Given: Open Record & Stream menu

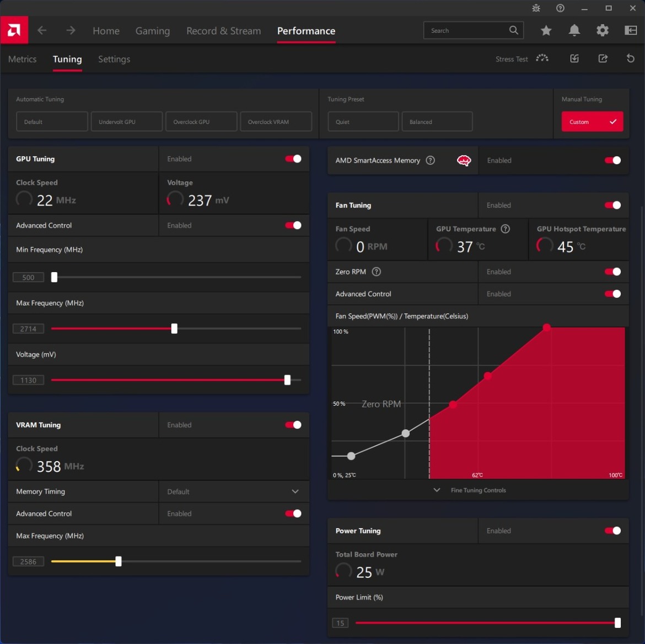Looking at the screenshot, I should (223, 31).
